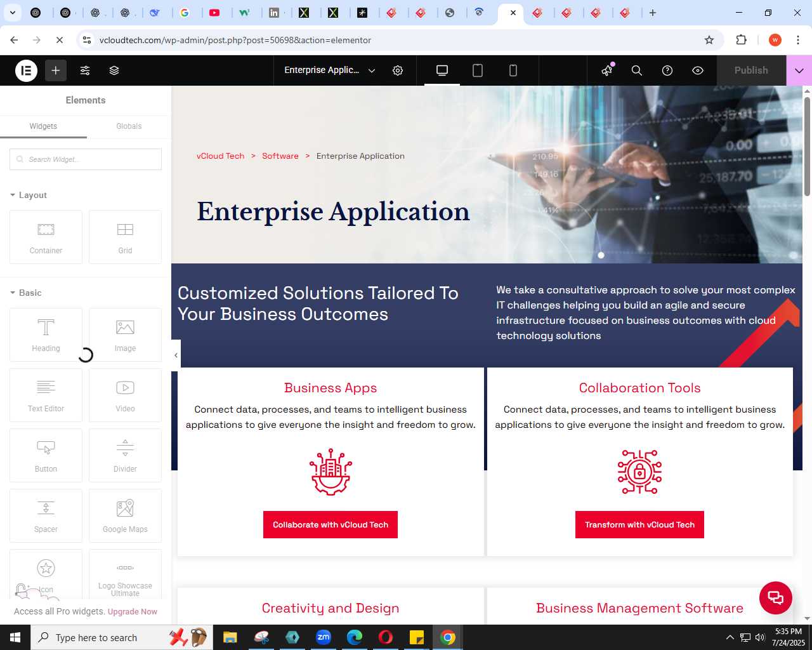The image size is (812, 650).
Task: Open the Elementor logo menu
Action: tap(27, 70)
